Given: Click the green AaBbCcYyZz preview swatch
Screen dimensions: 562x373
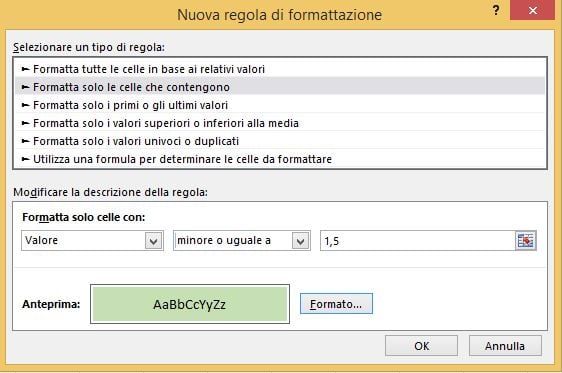Looking at the screenshot, I should point(190,304).
